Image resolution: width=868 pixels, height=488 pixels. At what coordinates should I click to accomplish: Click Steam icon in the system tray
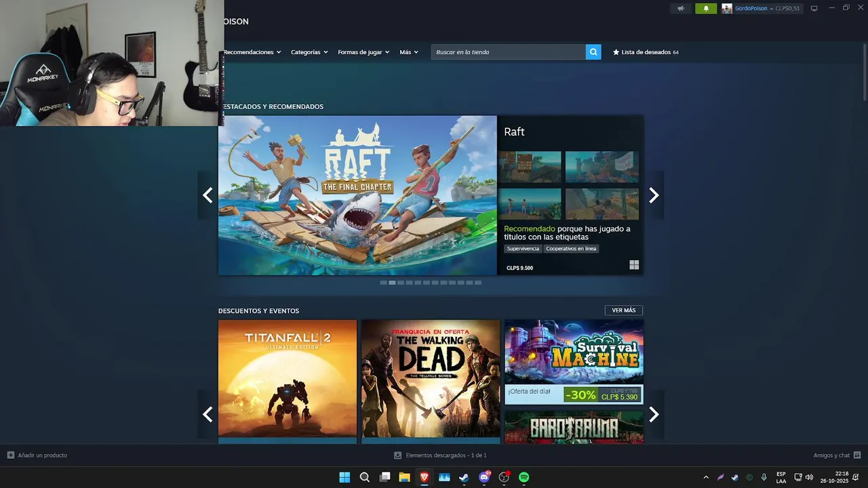734,477
